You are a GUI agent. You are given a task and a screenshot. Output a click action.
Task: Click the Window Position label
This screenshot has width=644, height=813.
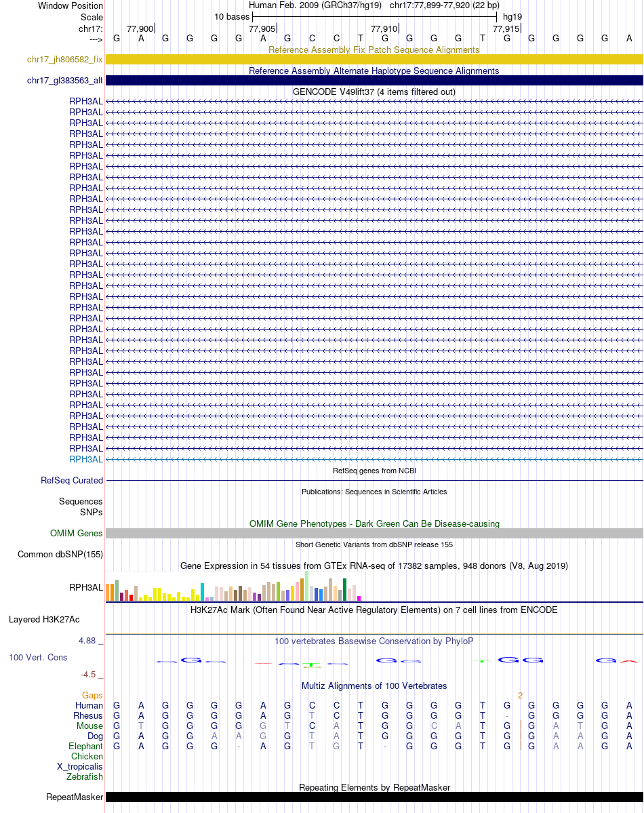pyautogui.click(x=71, y=5)
